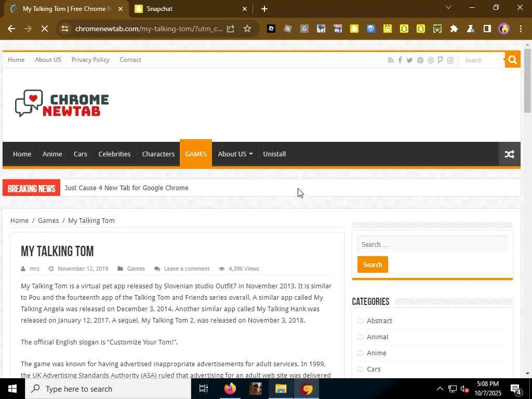Viewport: 532px width, 399px height.
Task: Open the Talking Tom cat extension icon
Action: coord(437,29)
